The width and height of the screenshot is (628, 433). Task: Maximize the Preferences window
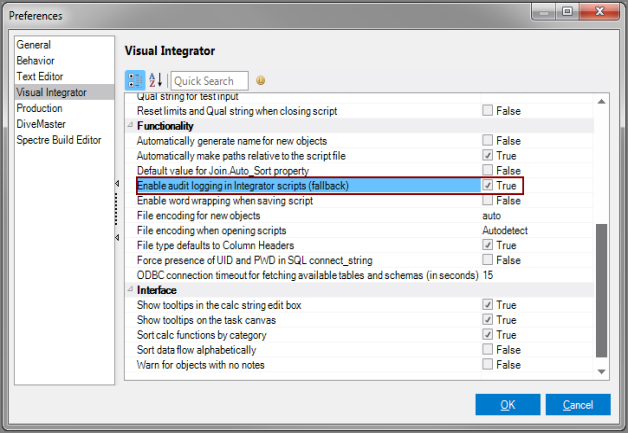[567, 11]
